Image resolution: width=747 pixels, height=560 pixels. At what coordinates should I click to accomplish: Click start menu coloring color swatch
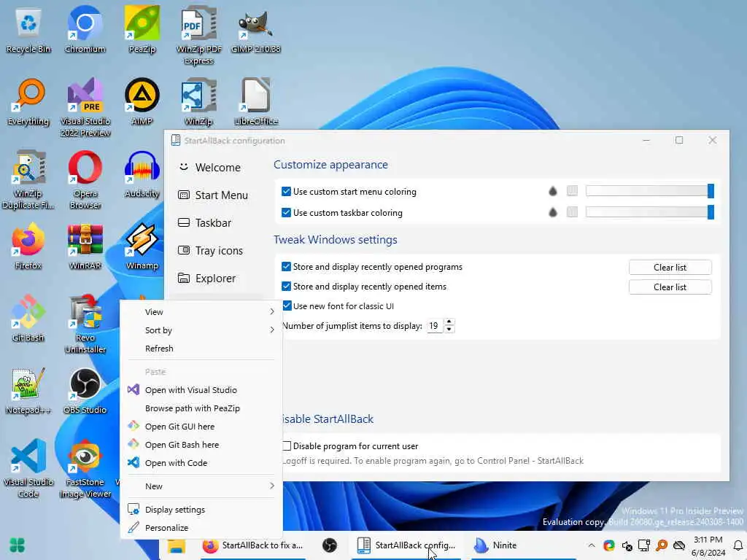click(x=572, y=191)
